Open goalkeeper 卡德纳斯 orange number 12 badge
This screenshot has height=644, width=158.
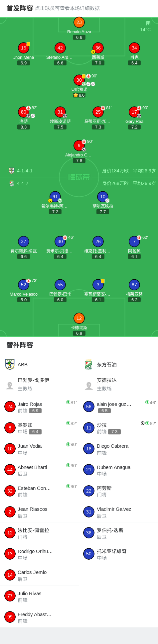[79, 318]
